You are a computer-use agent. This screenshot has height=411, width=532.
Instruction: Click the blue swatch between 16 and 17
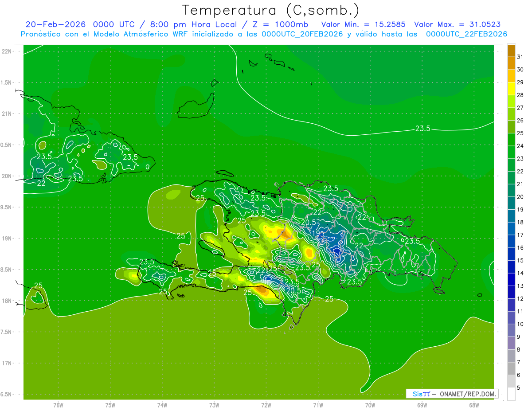pyautogui.click(x=511, y=242)
